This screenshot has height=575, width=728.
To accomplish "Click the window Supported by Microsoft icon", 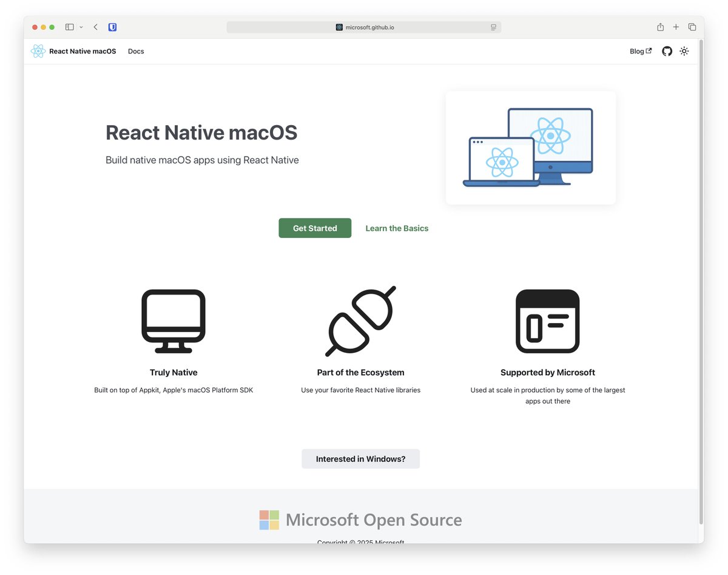I will pos(548,321).
